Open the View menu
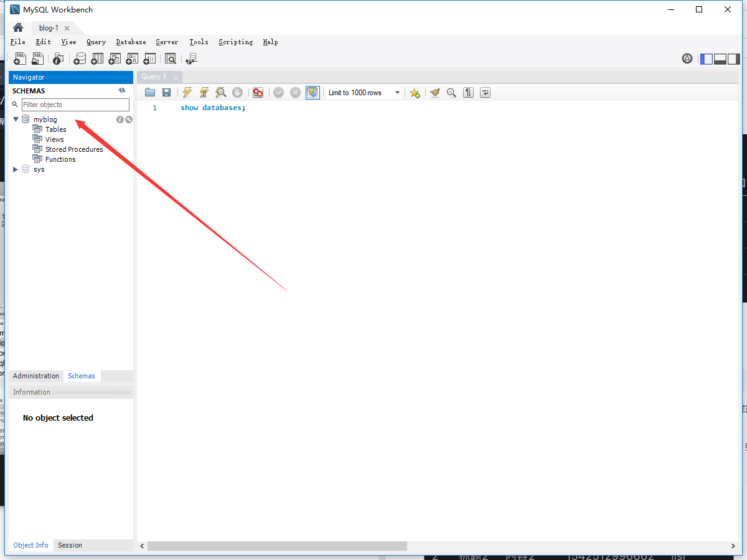This screenshot has width=747, height=560. (x=68, y=42)
